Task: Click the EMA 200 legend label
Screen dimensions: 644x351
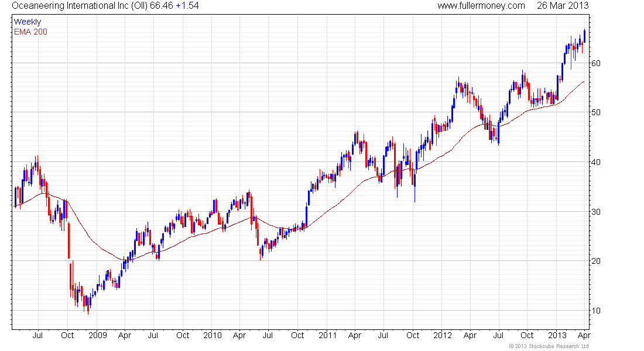Action: [31, 32]
